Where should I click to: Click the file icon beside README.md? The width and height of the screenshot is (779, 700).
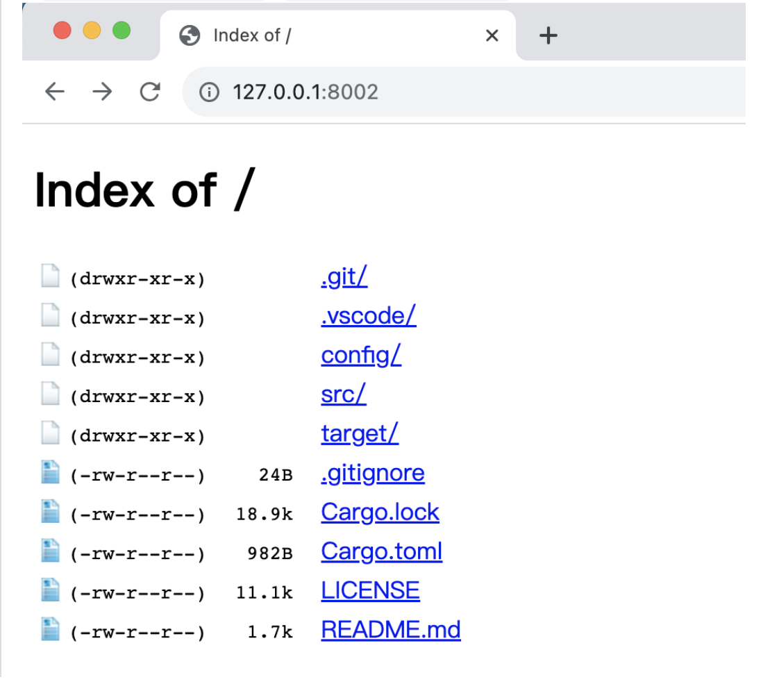pos(50,629)
